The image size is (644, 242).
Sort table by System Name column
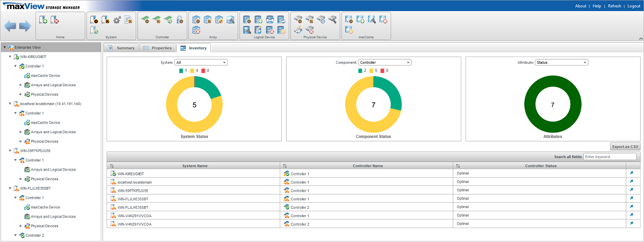coord(112,166)
